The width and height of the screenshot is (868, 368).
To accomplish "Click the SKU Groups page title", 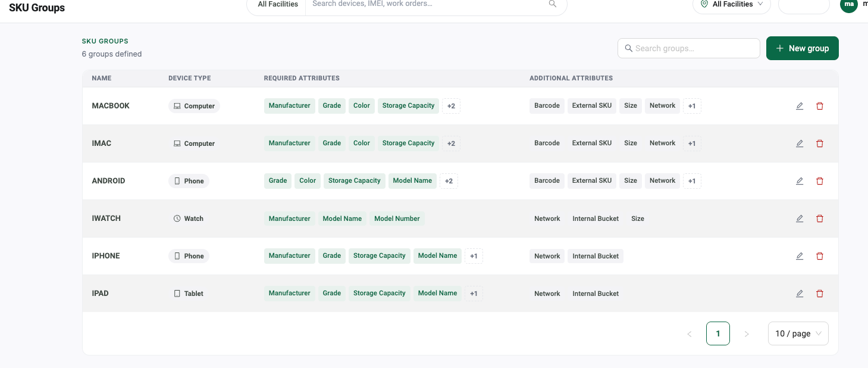I will coord(37,8).
